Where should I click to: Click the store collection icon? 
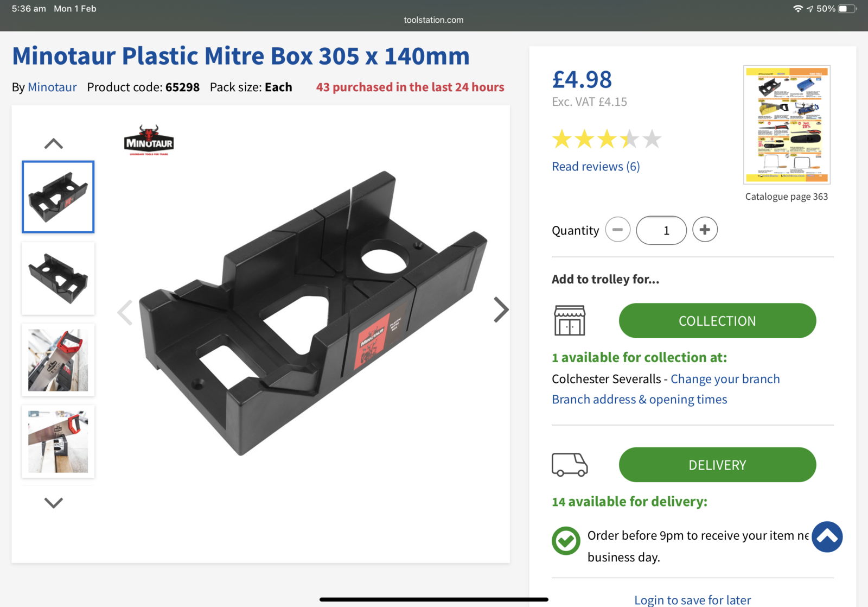(569, 320)
